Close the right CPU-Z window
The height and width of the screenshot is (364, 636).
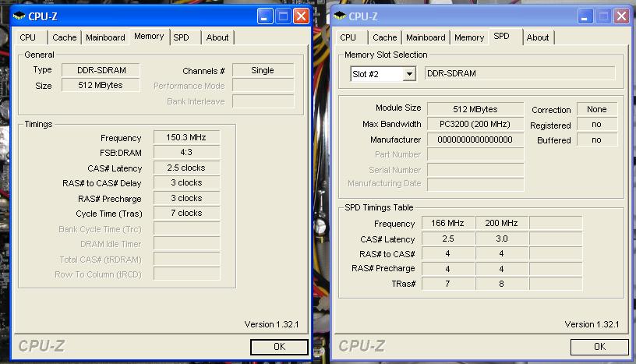[621, 16]
